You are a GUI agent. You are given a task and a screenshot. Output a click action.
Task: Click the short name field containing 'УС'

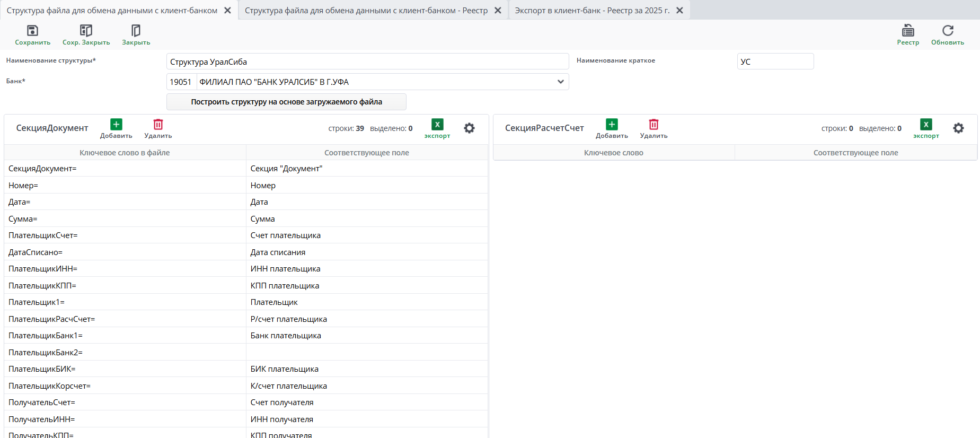tap(775, 62)
